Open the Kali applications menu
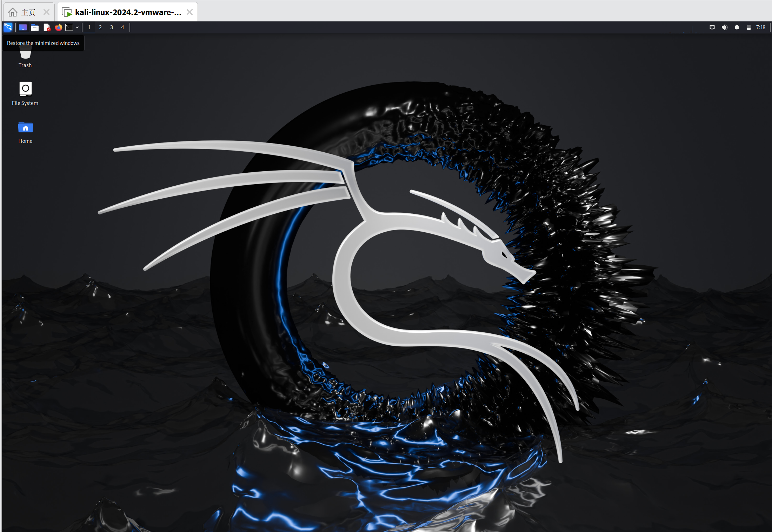772x532 pixels. coord(8,27)
